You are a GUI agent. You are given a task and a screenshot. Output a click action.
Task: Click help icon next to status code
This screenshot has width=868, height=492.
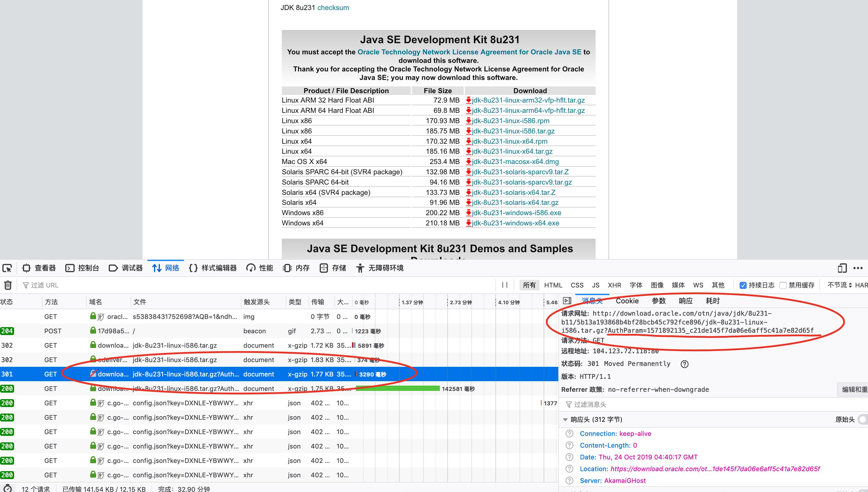[685, 364]
